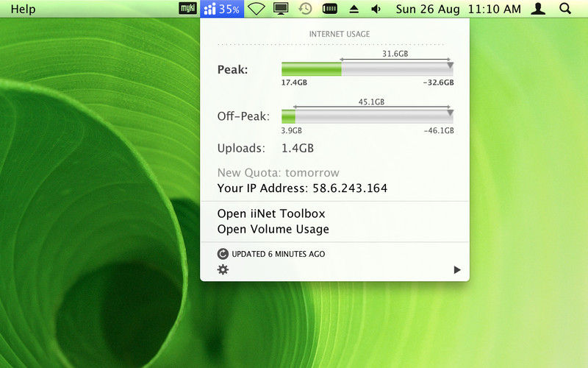
Task: Open the myki menu bar icon
Action: (187, 9)
